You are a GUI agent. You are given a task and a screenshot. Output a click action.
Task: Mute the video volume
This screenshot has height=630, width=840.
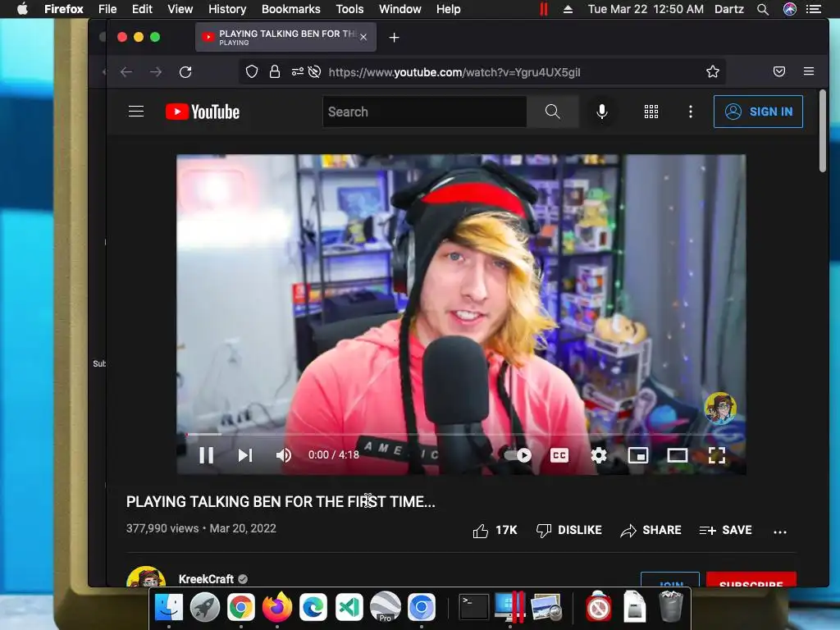click(x=284, y=455)
